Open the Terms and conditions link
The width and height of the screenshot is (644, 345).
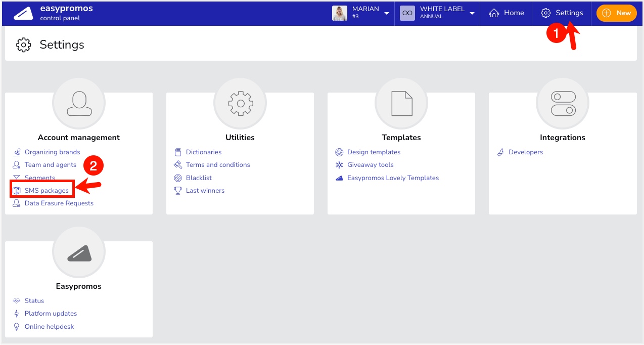pyautogui.click(x=218, y=165)
